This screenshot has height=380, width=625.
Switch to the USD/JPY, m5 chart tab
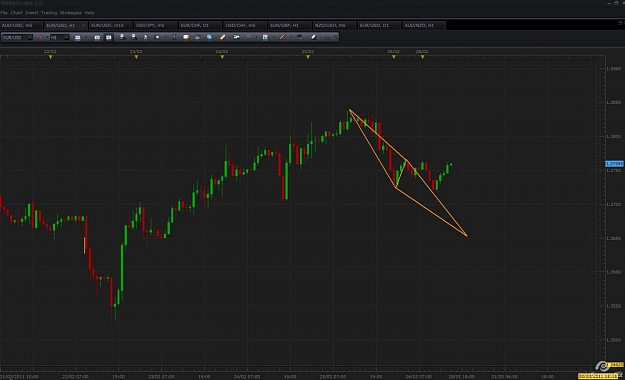[x=155, y=25]
